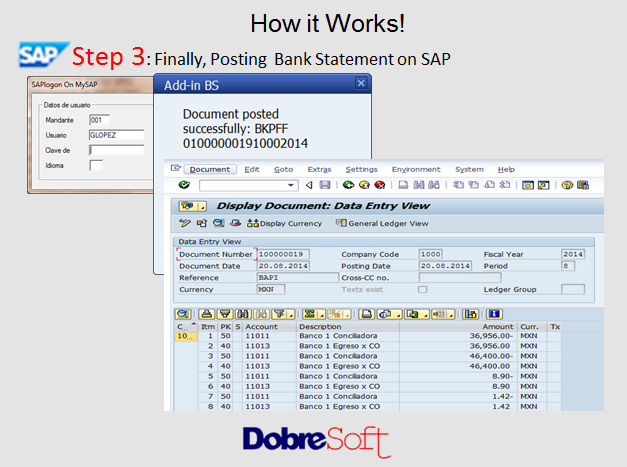The width and height of the screenshot is (627, 467).
Task: Click the Select Line Item magnifier icon
Action: pyautogui.click(x=218, y=223)
